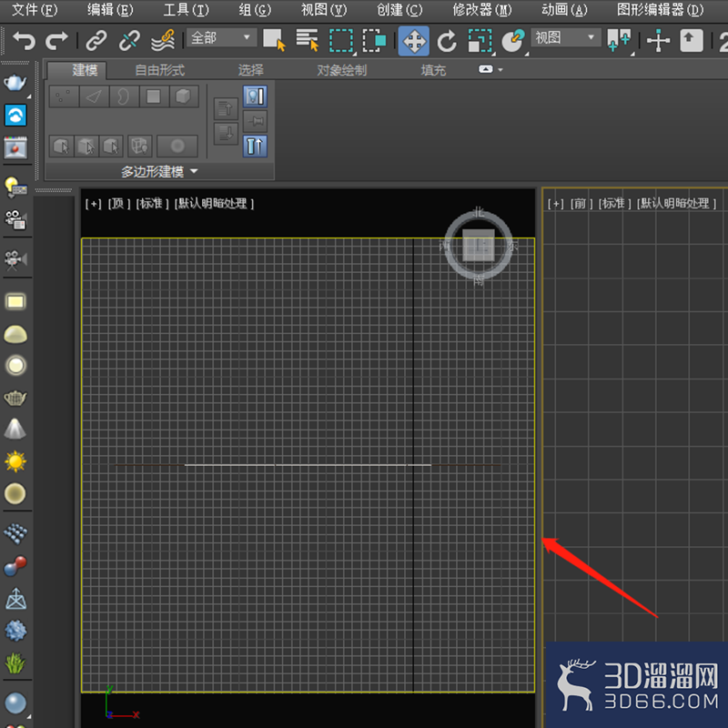Image resolution: width=728 pixels, height=728 pixels.
Task: Open the 文件(F) menu
Action: pos(35,10)
